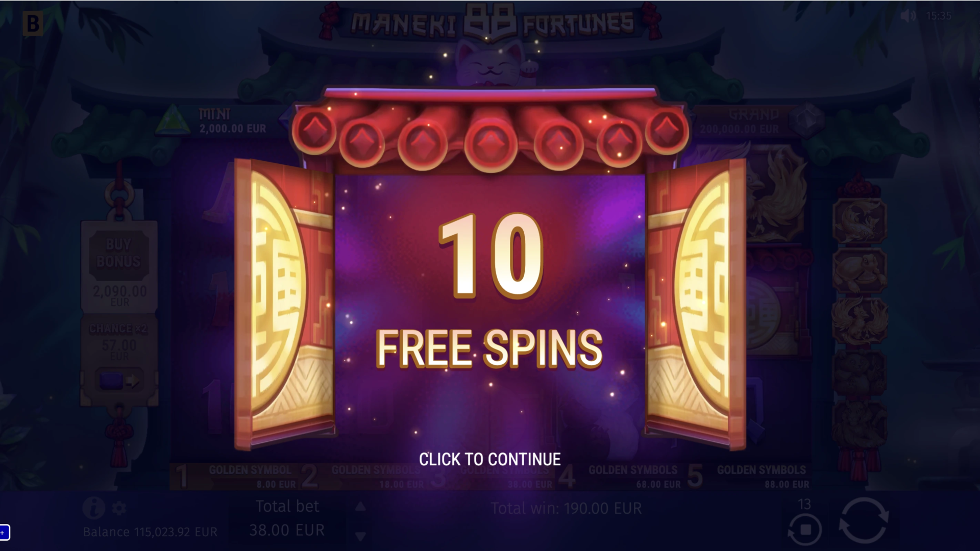The image size is (980, 551).
Task: Open the settings gear icon
Action: pyautogui.click(x=119, y=508)
